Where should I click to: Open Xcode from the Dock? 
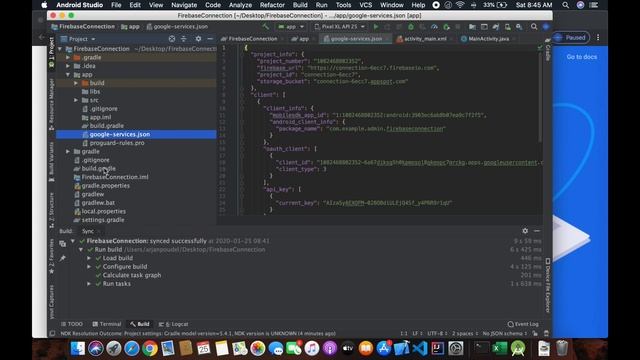click(402, 348)
